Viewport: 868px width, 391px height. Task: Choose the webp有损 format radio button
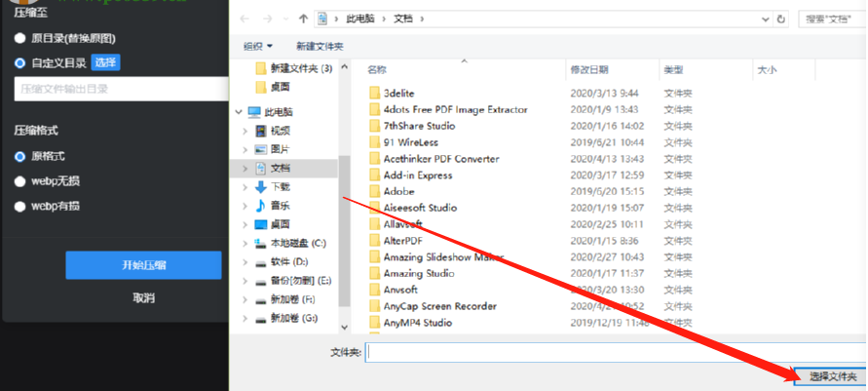coord(19,206)
